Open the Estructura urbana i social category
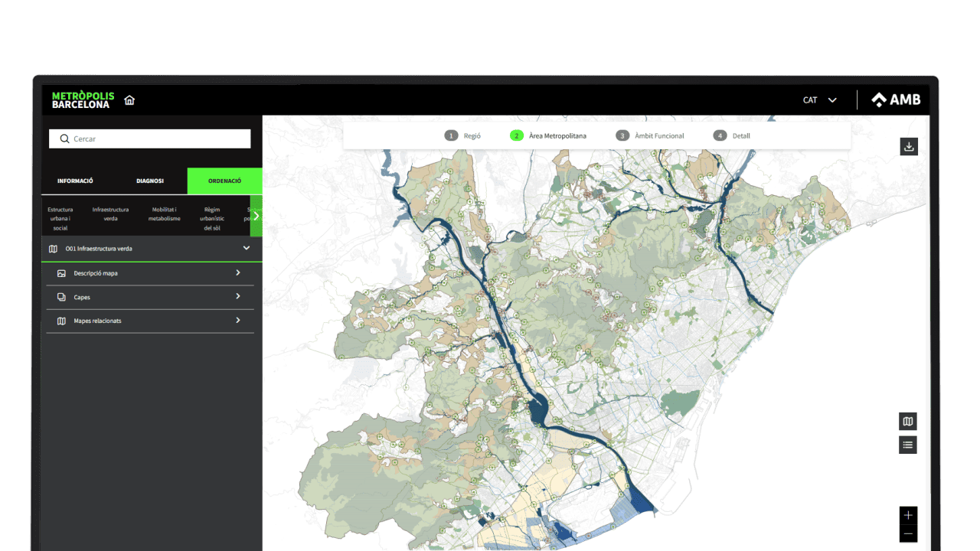 pyautogui.click(x=60, y=218)
